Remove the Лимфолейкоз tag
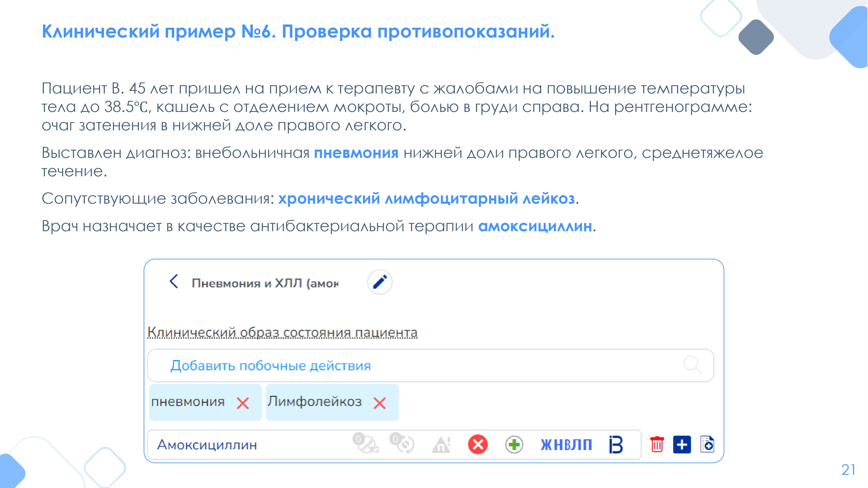The height and width of the screenshot is (488, 868). 380,403
